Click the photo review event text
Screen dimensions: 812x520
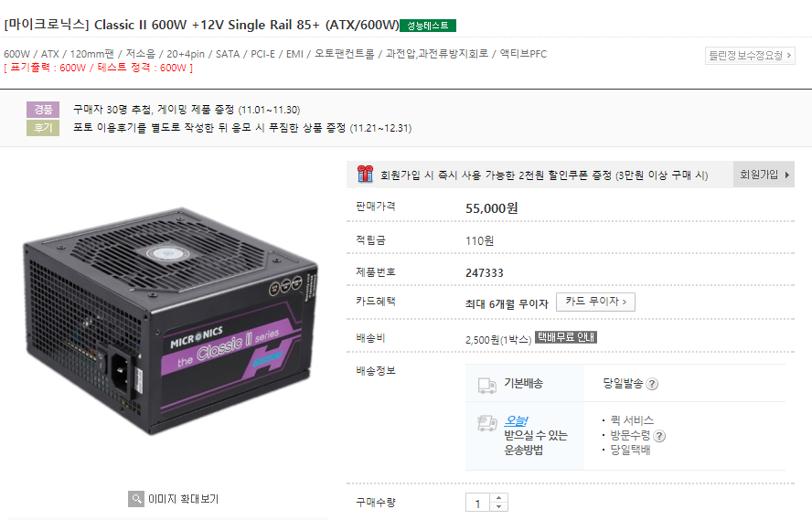tap(241, 128)
